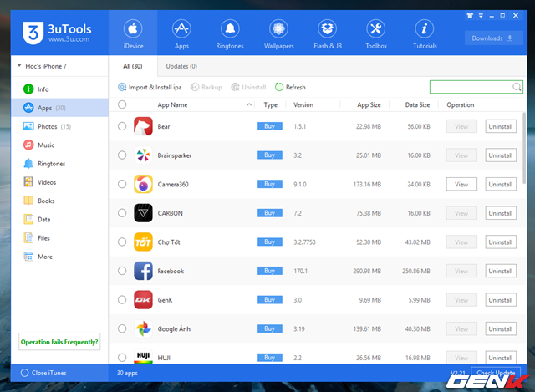Select the Bear row radio
Screen dimensions: 535x392
122,126
